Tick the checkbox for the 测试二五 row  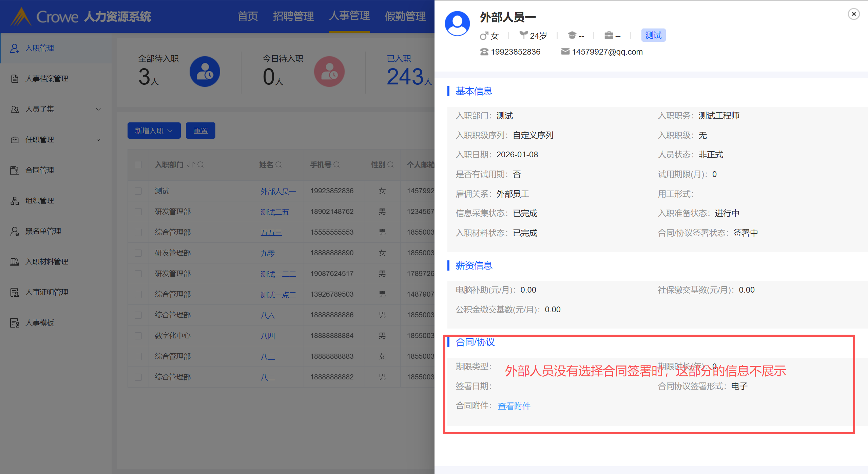click(138, 212)
